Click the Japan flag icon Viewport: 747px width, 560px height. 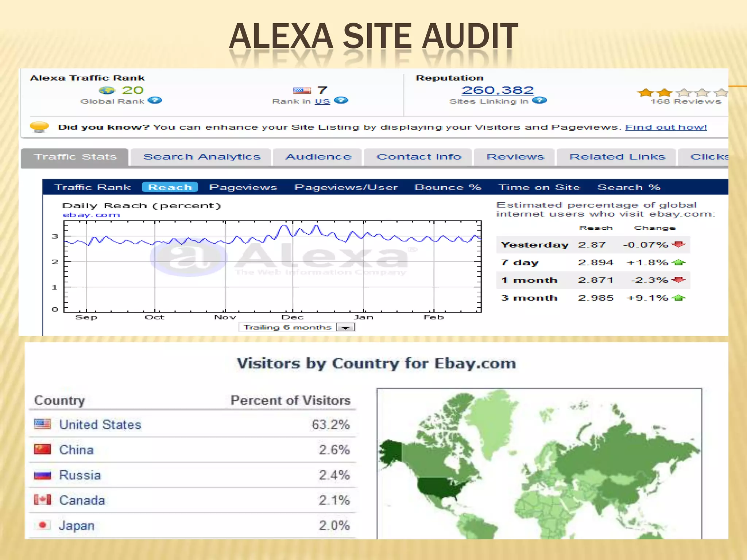point(42,525)
